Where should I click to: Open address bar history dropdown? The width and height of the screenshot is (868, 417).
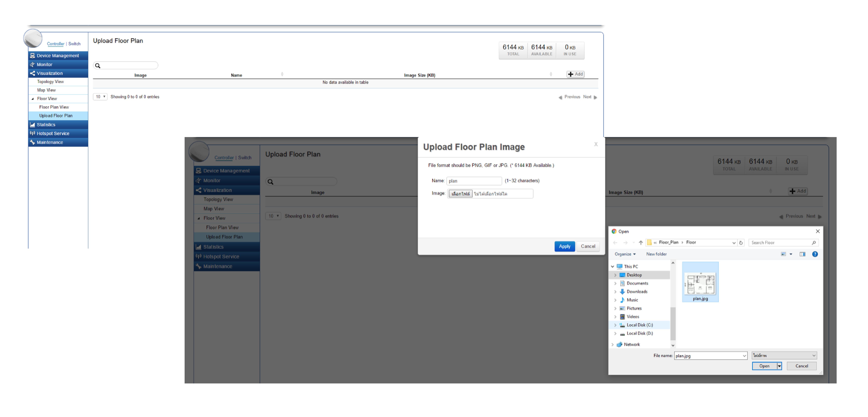pyautogui.click(x=734, y=243)
